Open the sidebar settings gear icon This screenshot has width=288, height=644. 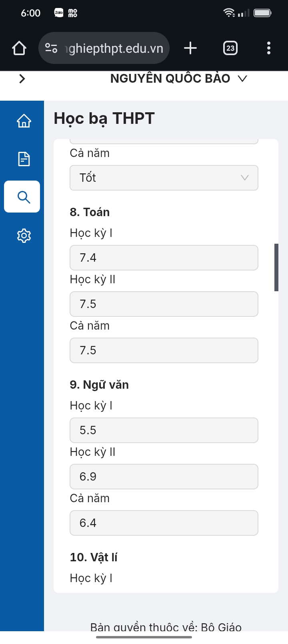[x=24, y=235]
